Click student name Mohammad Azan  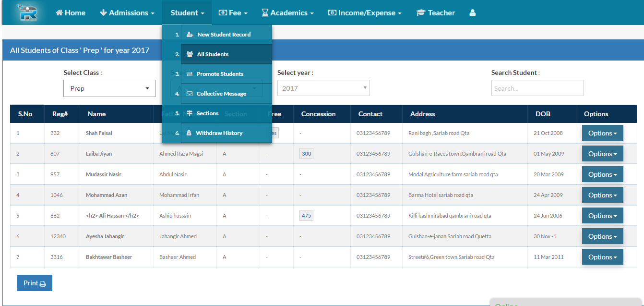point(107,195)
